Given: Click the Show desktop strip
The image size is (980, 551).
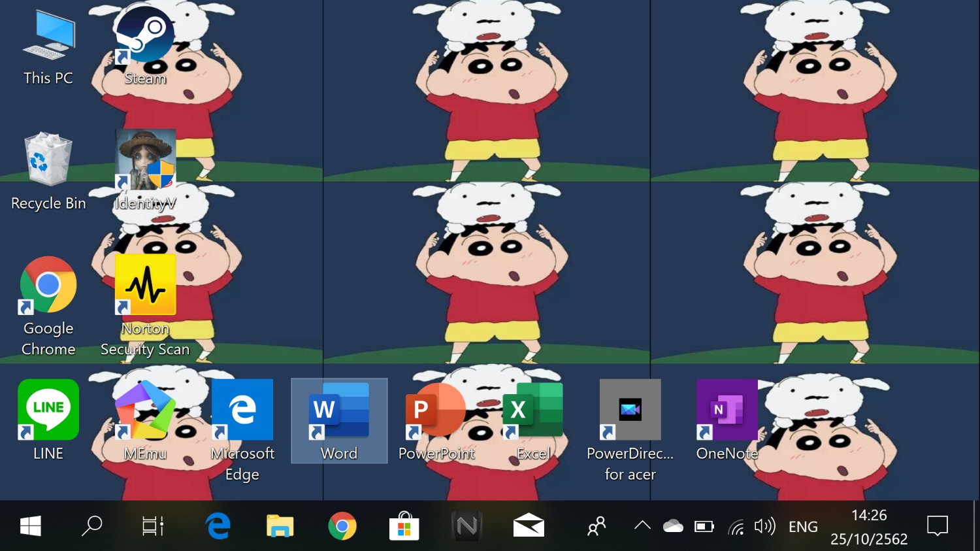Looking at the screenshot, I should tap(976, 526).
